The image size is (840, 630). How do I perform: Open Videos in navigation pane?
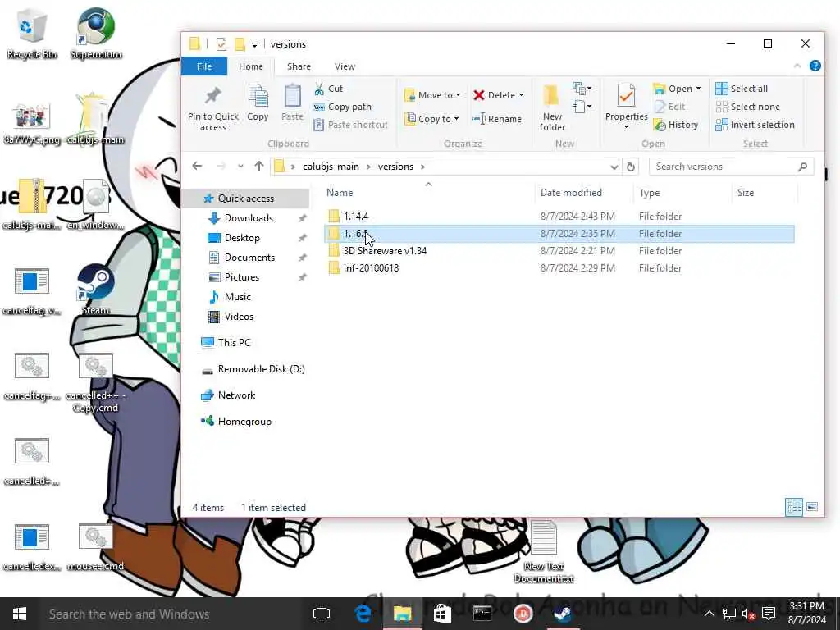(x=239, y=317)
